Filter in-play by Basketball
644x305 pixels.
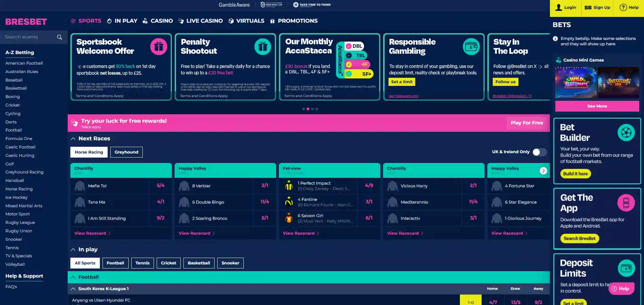click(199, 263)
